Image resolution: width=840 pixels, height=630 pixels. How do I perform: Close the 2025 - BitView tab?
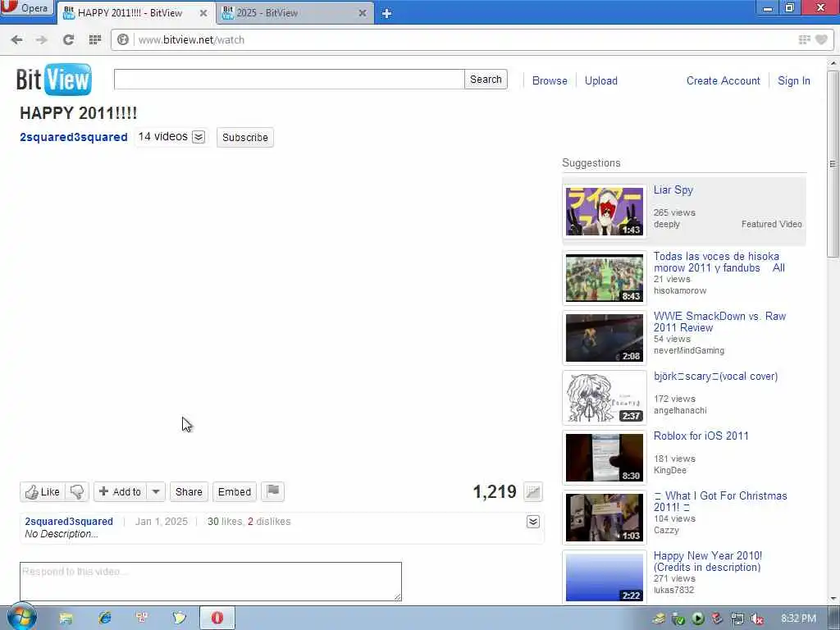point(363,13)
